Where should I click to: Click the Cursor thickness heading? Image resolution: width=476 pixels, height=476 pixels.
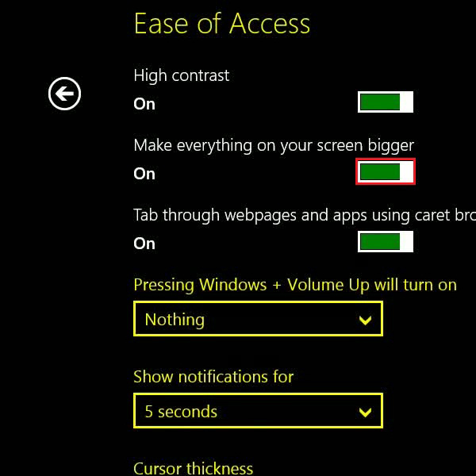[x=193, y=468]
